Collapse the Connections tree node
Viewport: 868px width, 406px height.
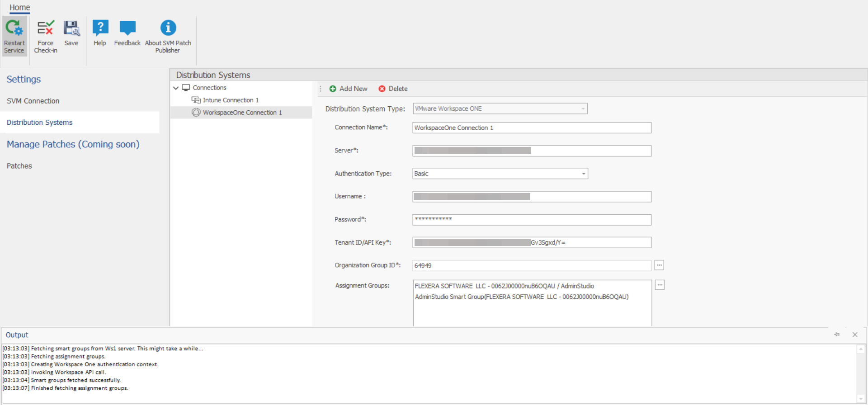coord(176,88)
